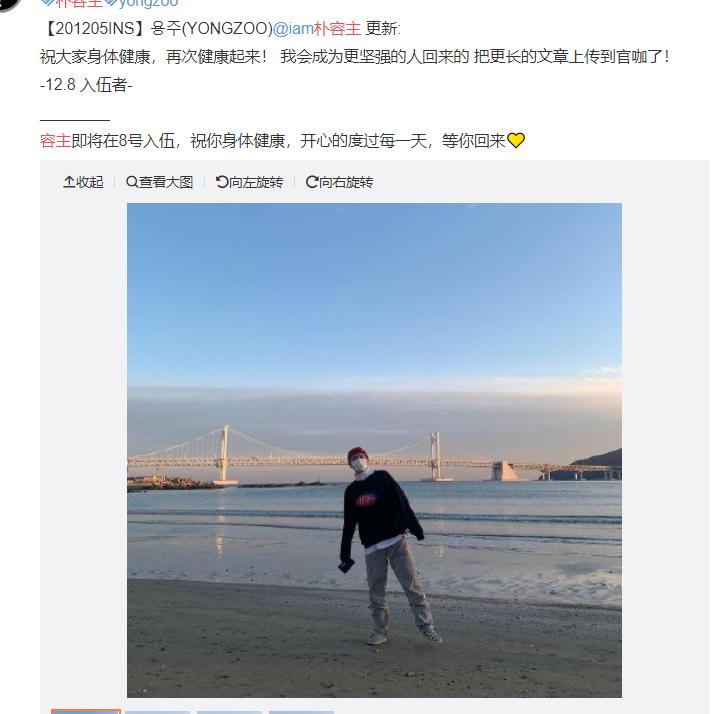The image size is (726, 714).
Task: Rotate the photo right with 向右旋转
Action: point(312,182)
